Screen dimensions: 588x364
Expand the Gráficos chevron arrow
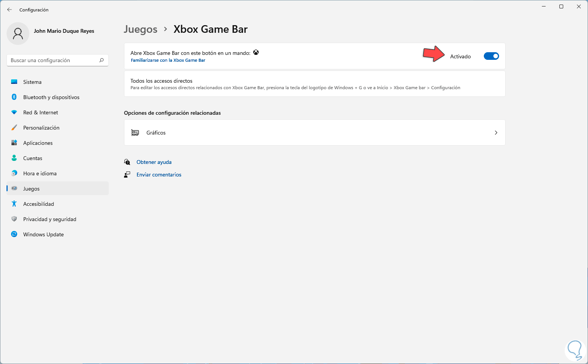point(496,133)
